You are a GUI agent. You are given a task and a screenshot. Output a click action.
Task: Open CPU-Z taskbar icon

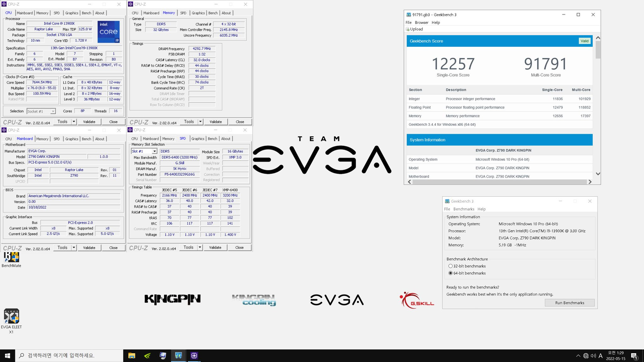pyautogui.click(x=194, y=356)
